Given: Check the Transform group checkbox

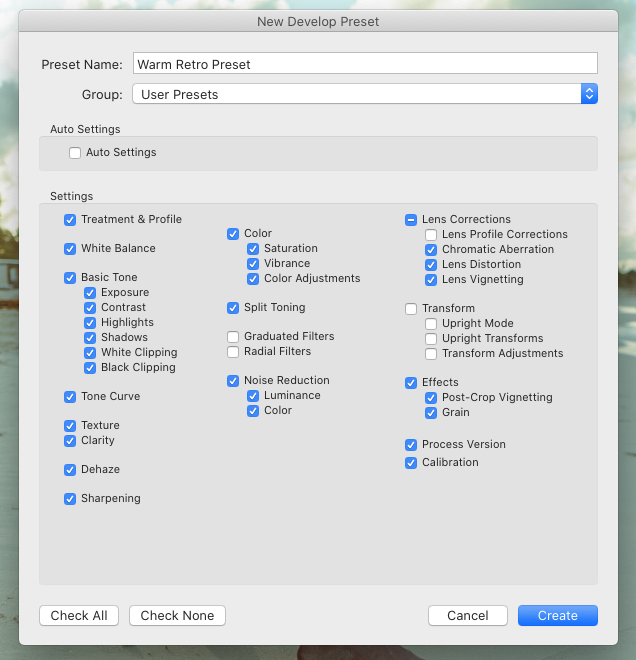Looking at the screenshot, I should tap(411, 309).
